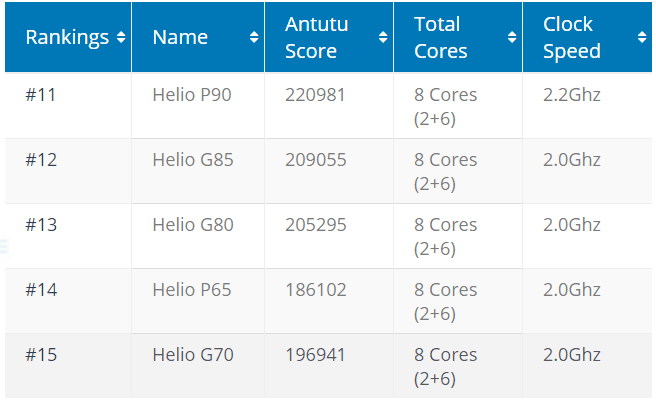Select the Name column header
The height and width of the screenshot is (401, 656).
tap(180, 37)
